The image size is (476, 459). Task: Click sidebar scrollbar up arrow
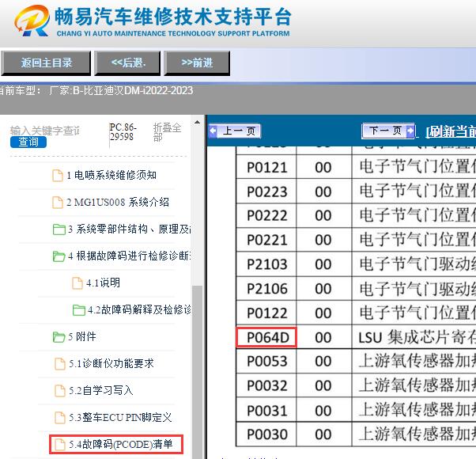(197, 122)
